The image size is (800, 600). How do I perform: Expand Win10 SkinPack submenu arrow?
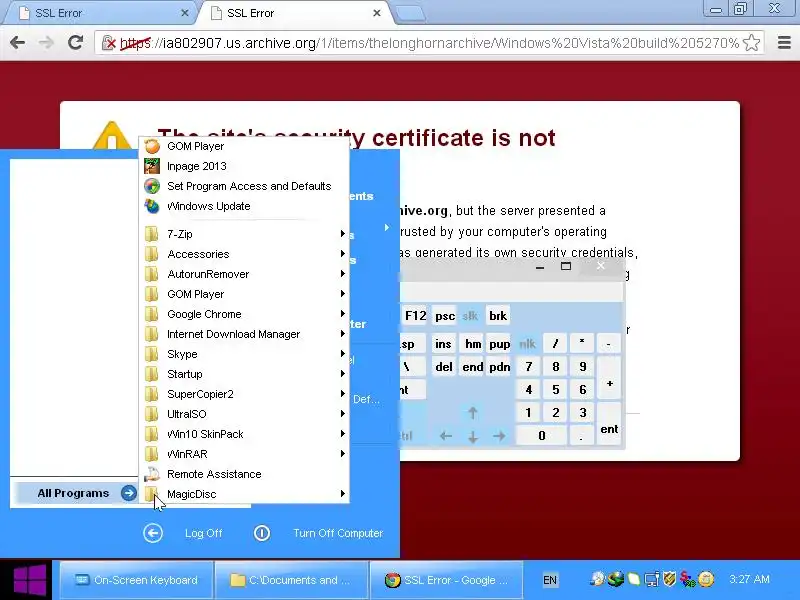(343, 434)
